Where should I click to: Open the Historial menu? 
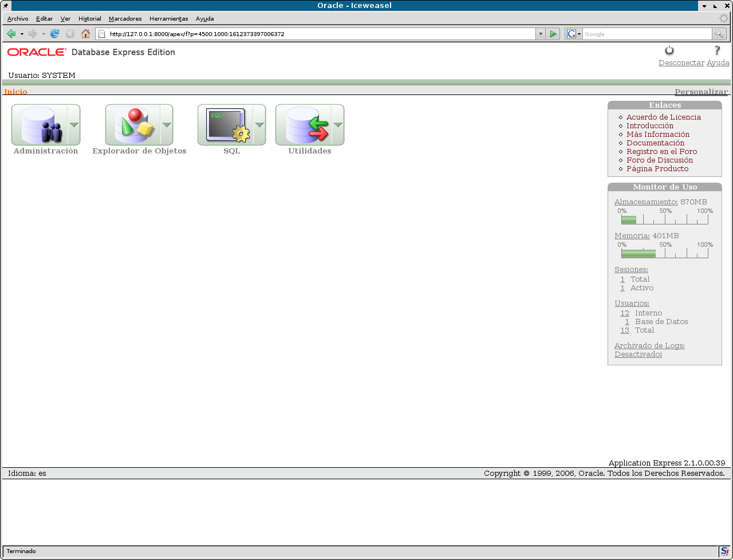pos(90,19)
